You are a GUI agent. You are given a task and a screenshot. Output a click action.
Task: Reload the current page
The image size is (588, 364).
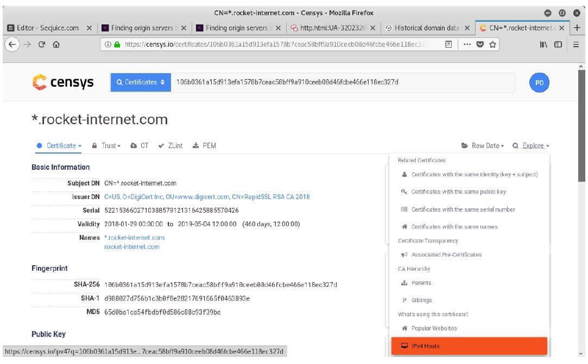tap(42, 44)
